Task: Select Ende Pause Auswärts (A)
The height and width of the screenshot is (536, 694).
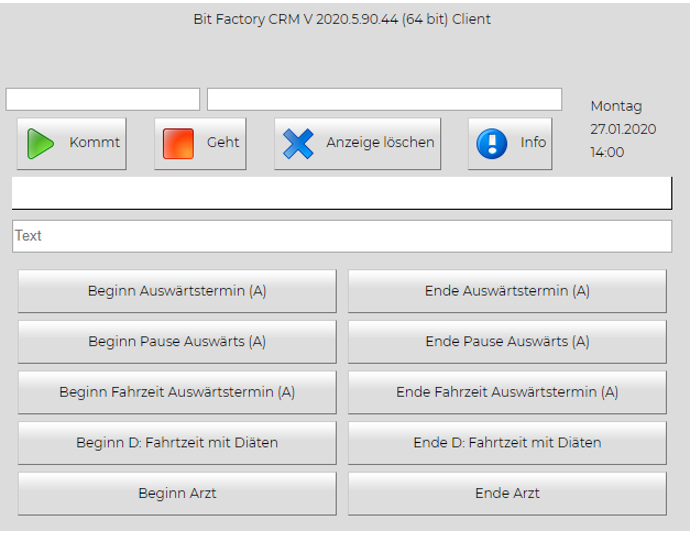Action: [507, 341]
